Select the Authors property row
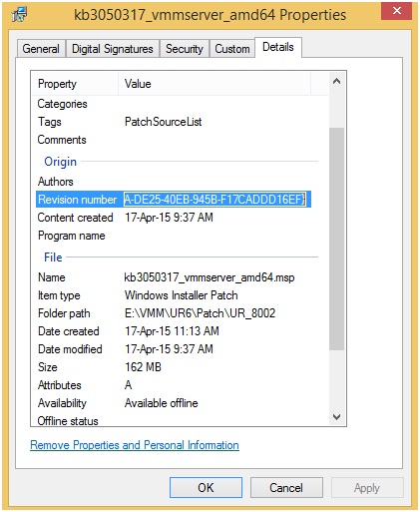The image size is (420, 512). (x=174, y=182)
